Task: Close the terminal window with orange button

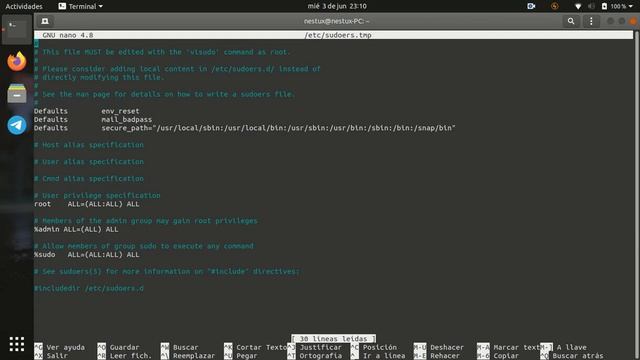Action: (633, 21)
